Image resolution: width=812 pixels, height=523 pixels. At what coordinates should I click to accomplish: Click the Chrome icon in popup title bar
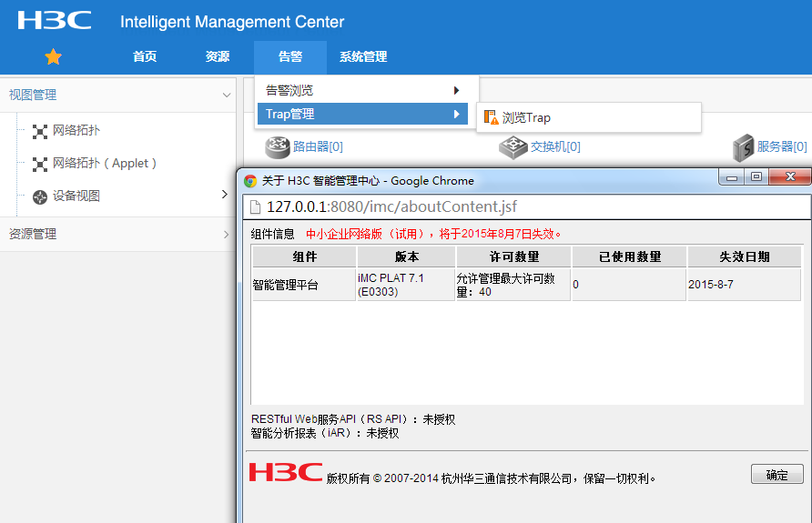click(x=250, y=180)
